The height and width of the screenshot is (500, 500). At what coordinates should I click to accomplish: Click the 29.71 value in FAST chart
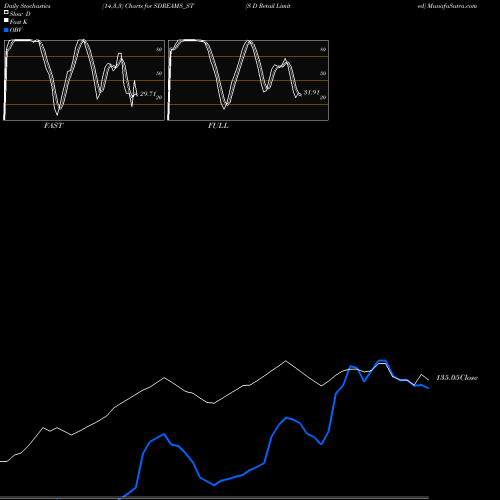pos(148,94)
